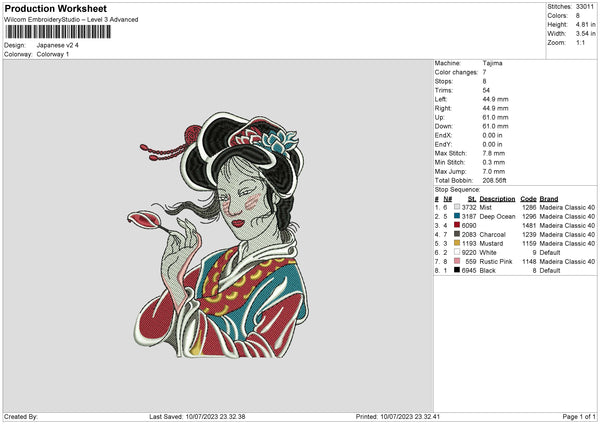Click the Up value 61.0 mm
The width and height of the screenshot is (600, 424).
point(495,117)
